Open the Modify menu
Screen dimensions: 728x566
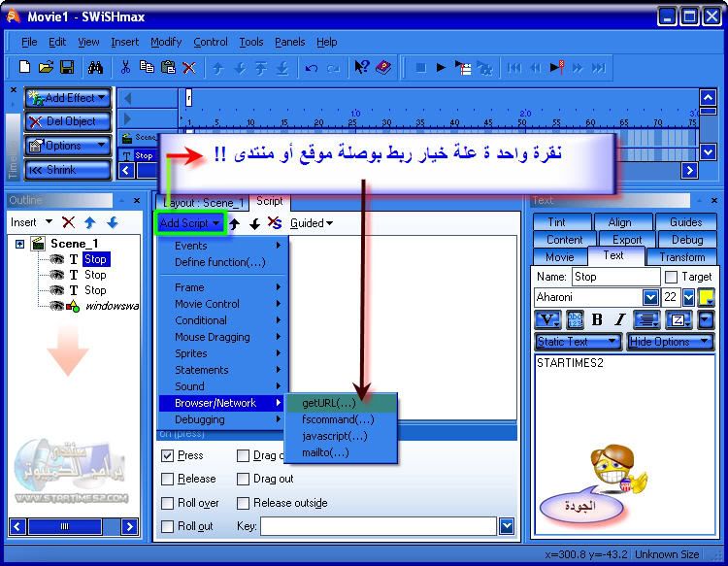[x=166, y=42]
